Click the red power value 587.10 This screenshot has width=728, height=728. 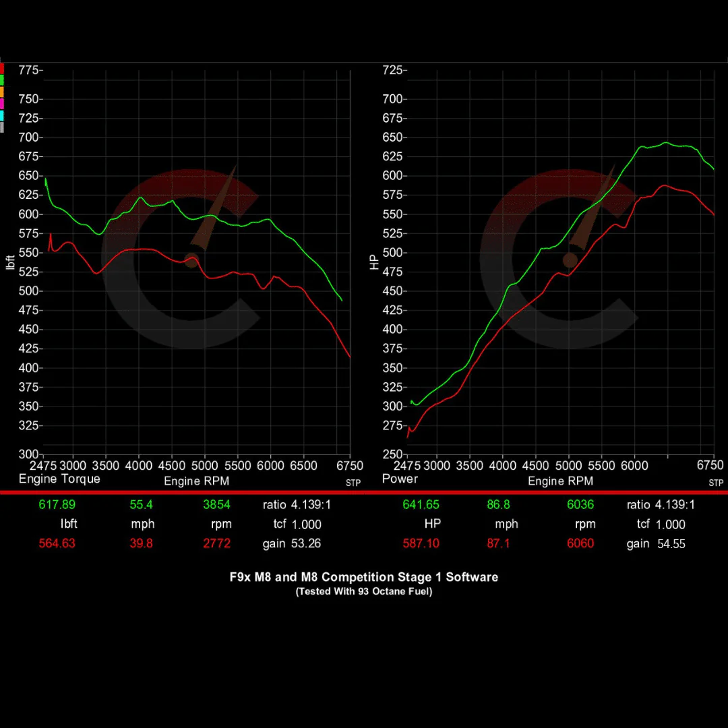[421, 543]
